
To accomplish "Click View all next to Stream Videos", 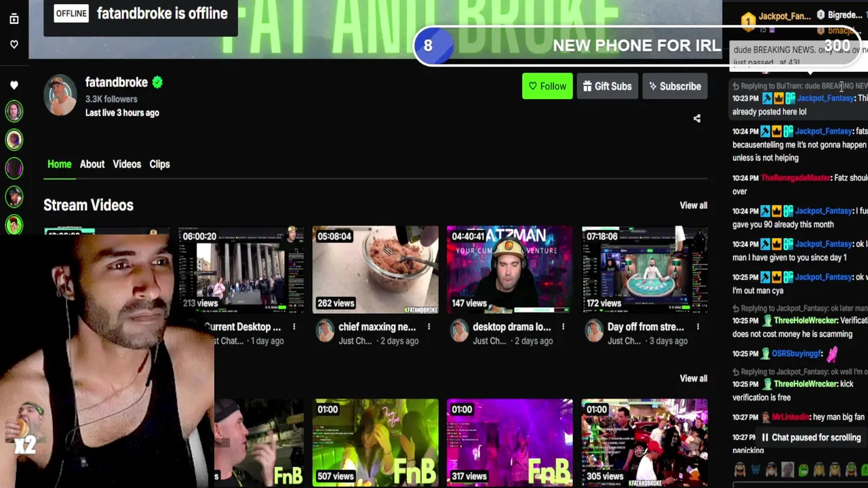I will [693, 205].
